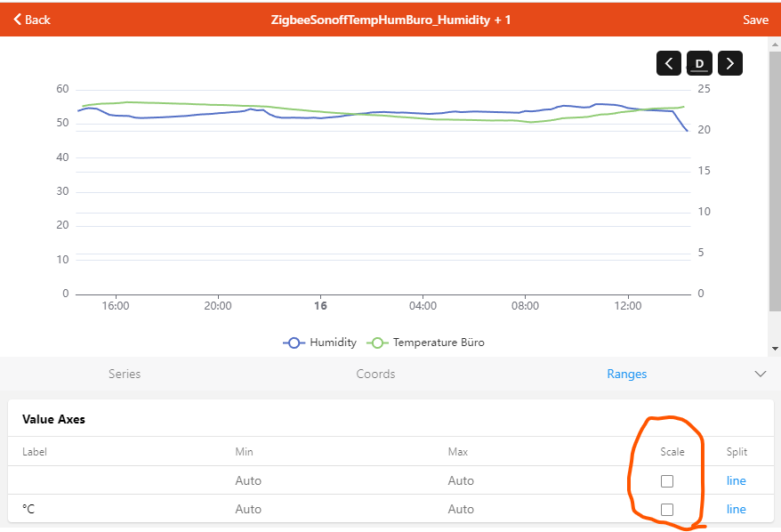Screen dimensions: 781x532
Task: Select the Ranges tab
Action: pyautogui.click(x=626, y=375)
